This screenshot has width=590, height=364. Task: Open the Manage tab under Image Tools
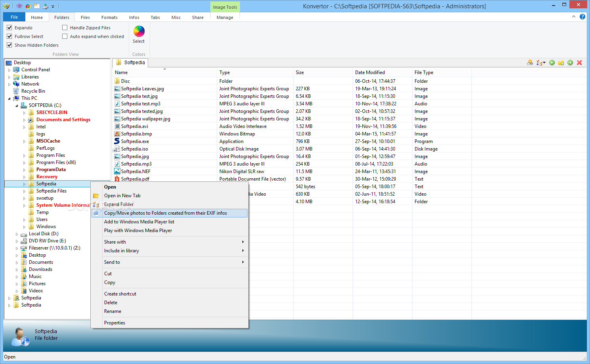click(225, 17)
